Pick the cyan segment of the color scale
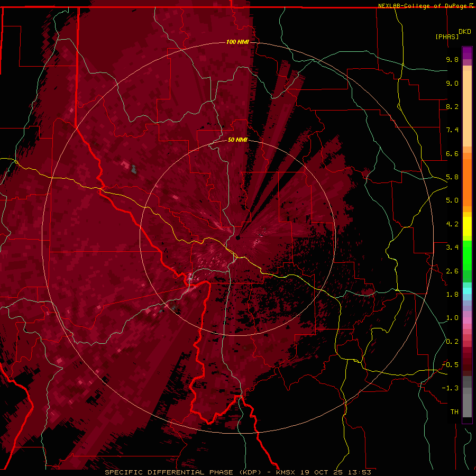The height and width of the screenshot is (476, 476). point(467,291)
